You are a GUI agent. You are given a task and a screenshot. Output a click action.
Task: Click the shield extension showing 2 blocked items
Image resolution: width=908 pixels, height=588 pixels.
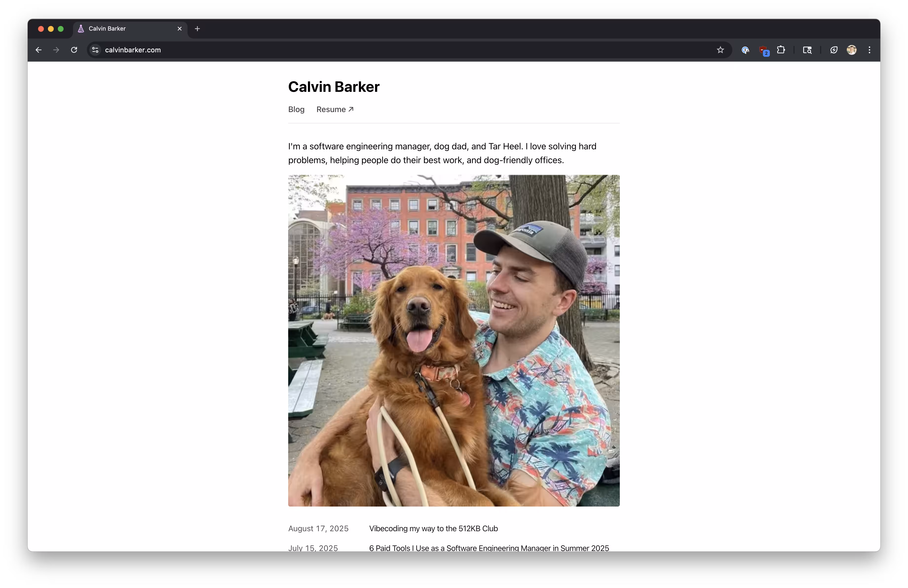(763, 50)
